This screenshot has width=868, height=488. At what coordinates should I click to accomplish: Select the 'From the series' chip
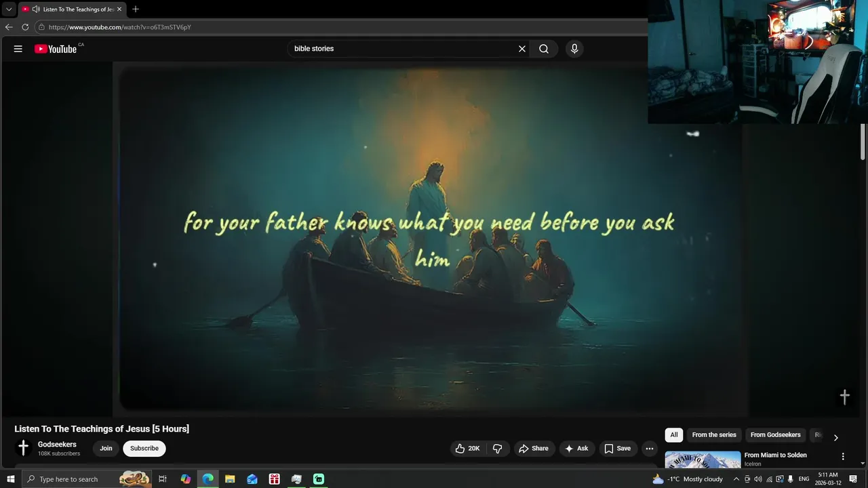click(x=714, y=435)
